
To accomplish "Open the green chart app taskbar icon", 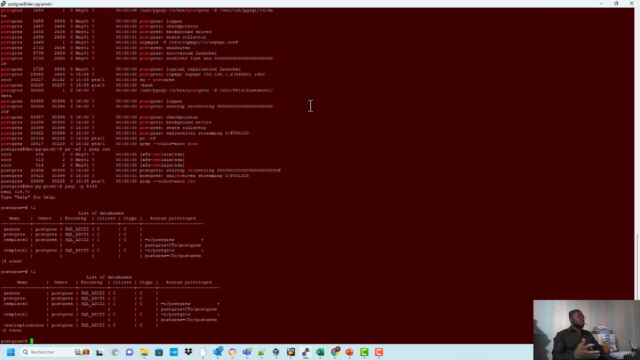I will (262, 352).
